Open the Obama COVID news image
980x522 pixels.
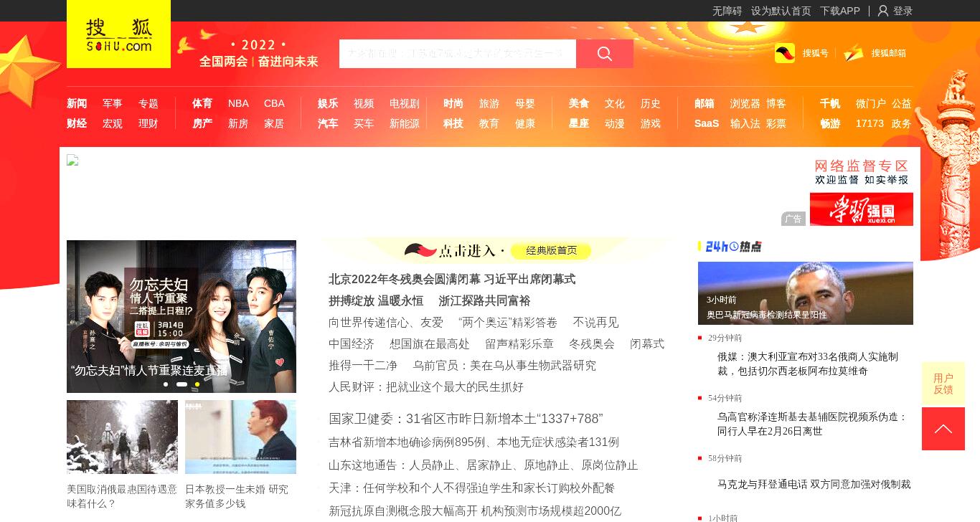pos(806,293)
